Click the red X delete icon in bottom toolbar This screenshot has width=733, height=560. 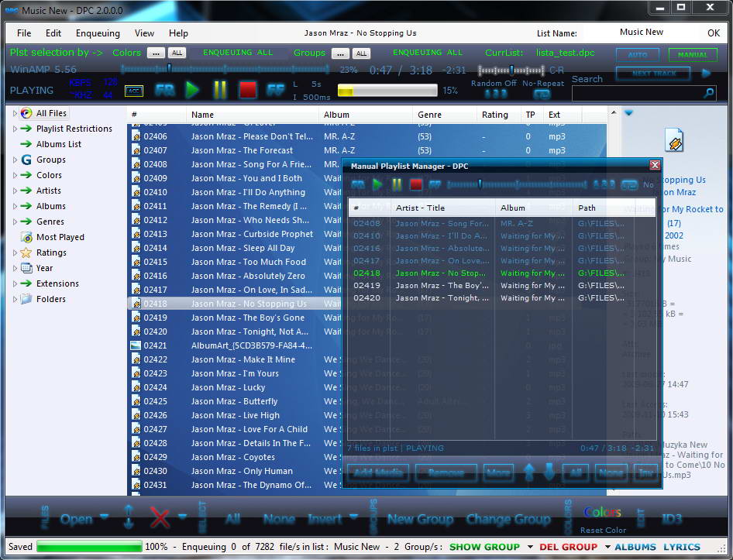click(160, 518)
